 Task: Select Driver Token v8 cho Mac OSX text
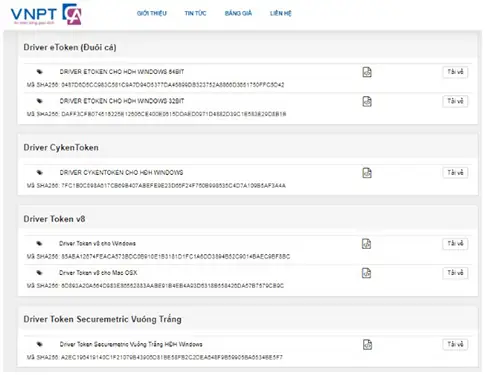98,273
